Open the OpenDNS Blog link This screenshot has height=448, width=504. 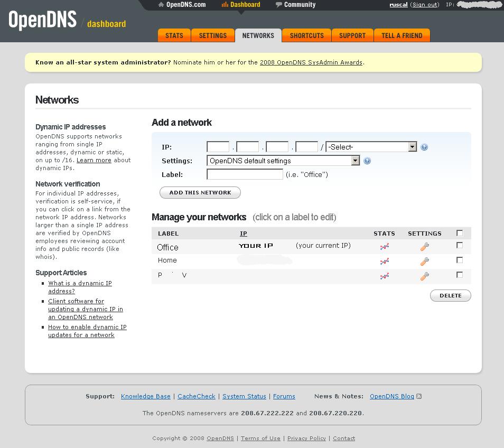(x=392, y=396)
